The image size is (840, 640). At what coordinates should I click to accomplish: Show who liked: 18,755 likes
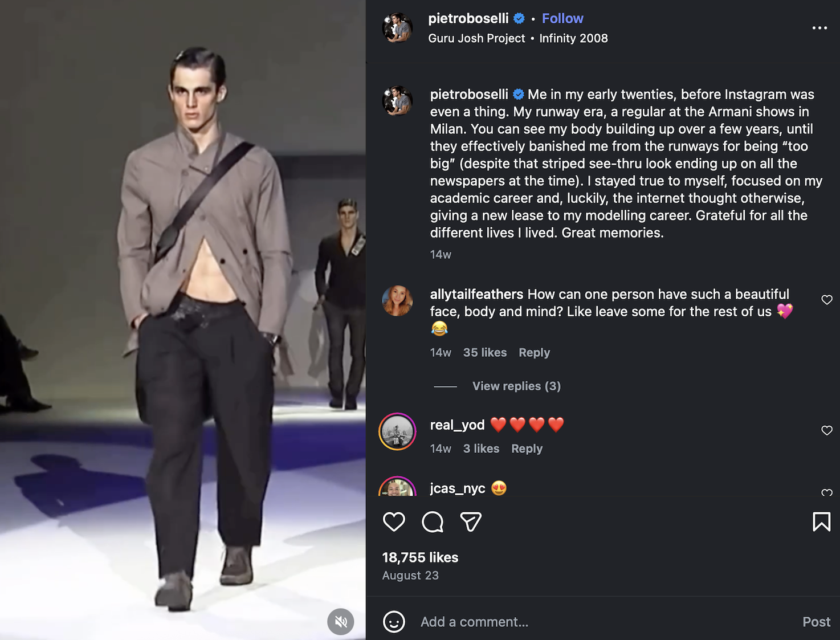click(420, 557)
